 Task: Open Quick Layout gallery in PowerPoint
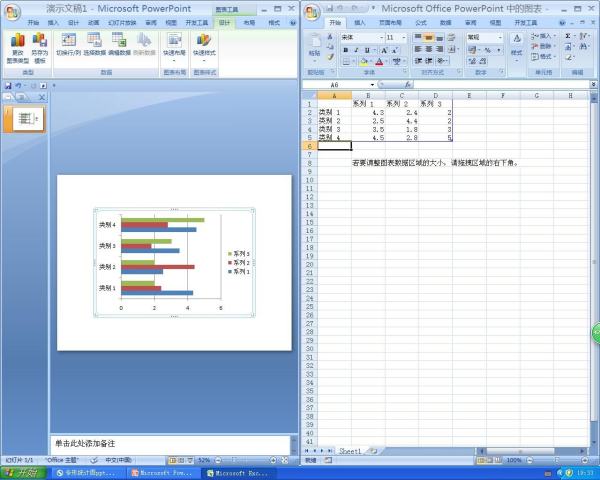pyautogui.click(x=174, y=49)
